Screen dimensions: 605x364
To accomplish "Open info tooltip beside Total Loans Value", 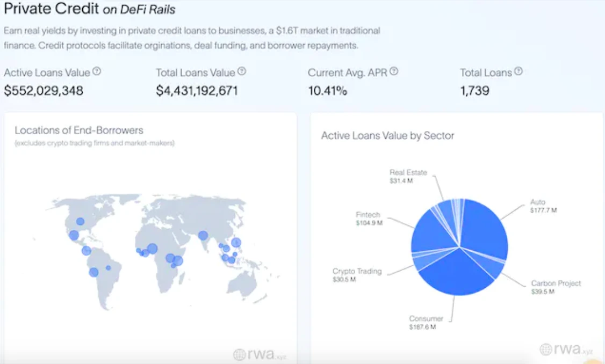I will pos(242,71).
